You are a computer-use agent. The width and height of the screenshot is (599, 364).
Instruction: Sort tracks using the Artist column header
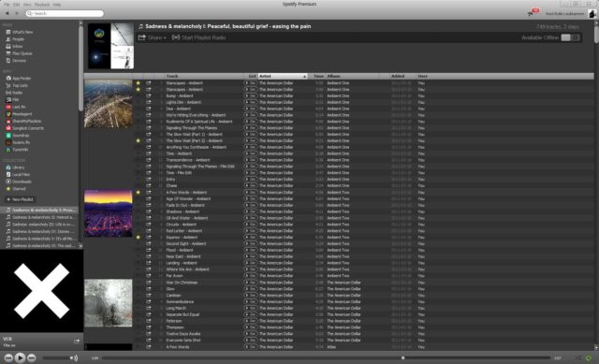(283, 76)
